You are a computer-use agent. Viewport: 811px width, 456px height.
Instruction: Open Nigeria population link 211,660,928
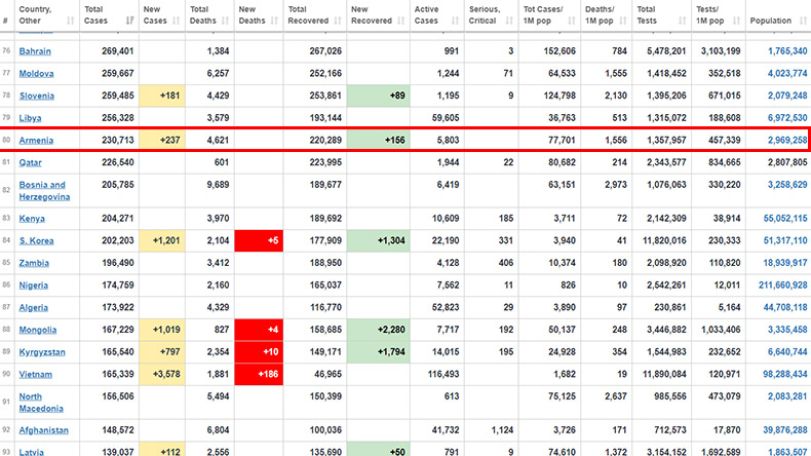[x=783, y=285]
